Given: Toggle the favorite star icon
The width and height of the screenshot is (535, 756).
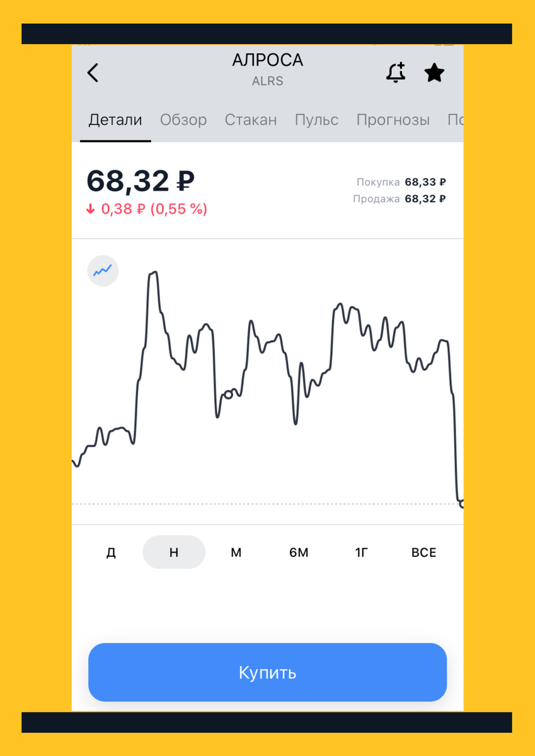Looking at the screenshot, I should [434, 73].
